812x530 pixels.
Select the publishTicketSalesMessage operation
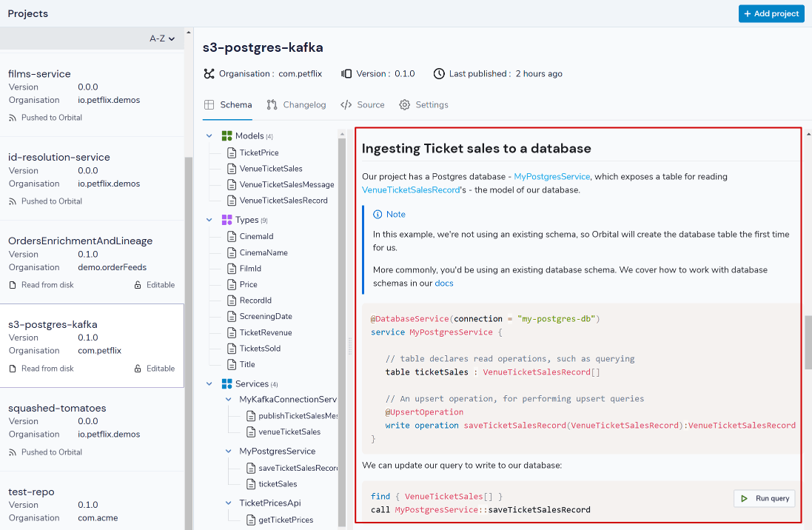(x=292, y=416)
